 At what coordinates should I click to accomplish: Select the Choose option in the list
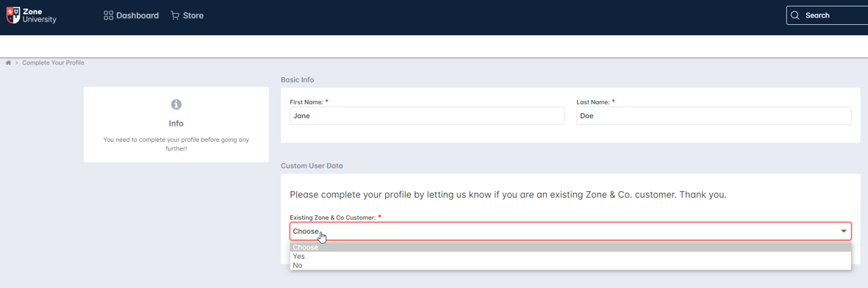click(x=570, y=248)
